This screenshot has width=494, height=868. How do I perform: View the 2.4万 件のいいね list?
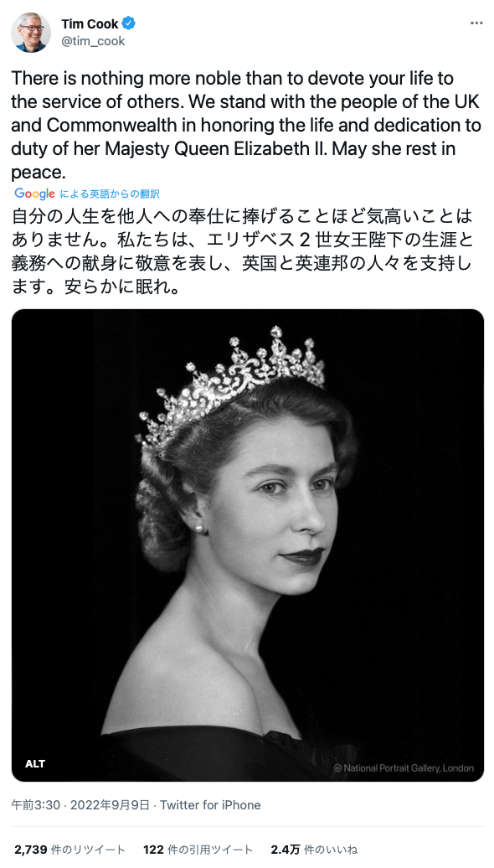pos(314,850)
